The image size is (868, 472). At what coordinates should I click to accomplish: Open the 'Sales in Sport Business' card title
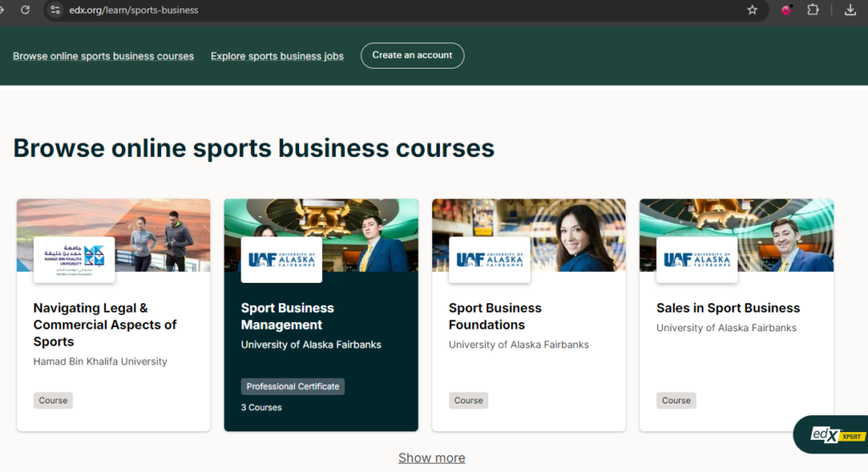point(728,308)
